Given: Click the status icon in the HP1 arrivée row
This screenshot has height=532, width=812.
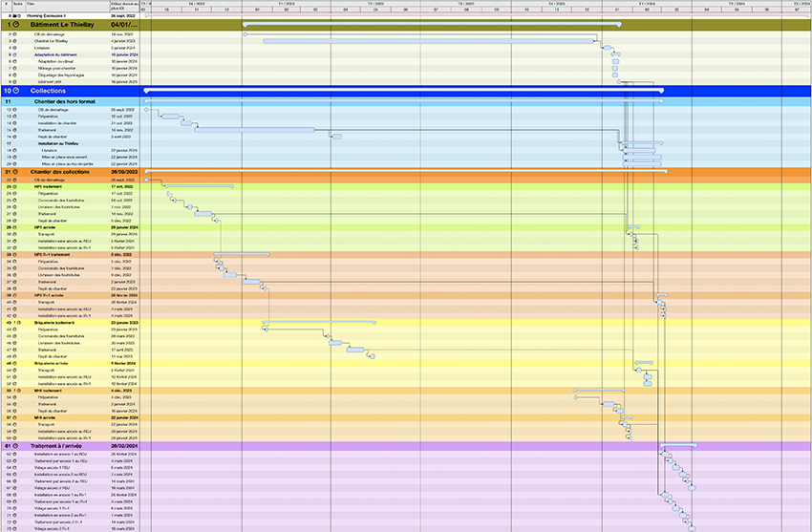Looking at the screenshot, I should pos(14,227).
